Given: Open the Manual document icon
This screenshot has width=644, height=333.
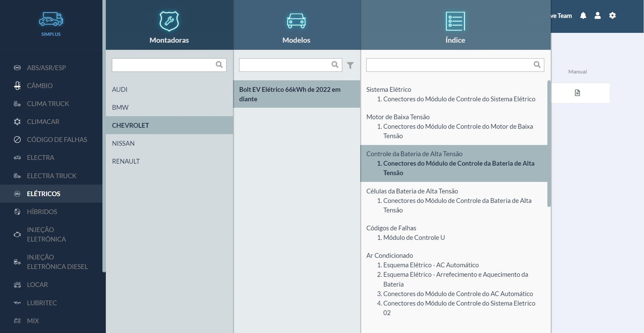Looking at the screenshot, I should pyautogui.click(x=577, y=93).
